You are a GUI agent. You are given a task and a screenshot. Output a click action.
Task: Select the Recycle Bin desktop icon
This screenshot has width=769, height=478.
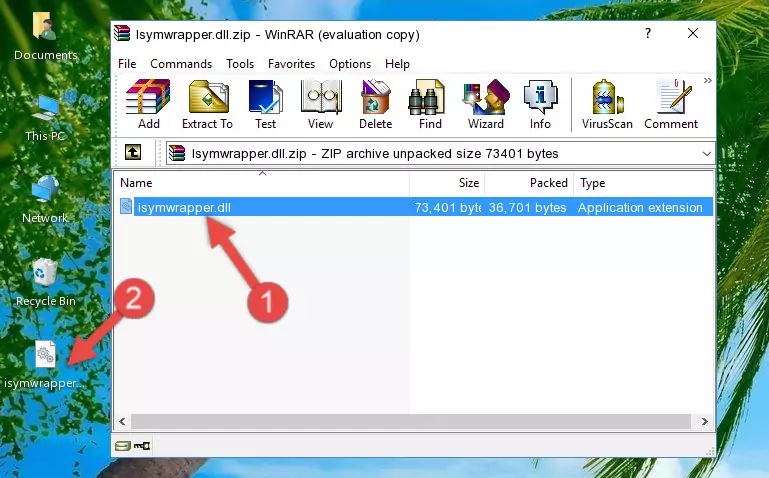46,282
